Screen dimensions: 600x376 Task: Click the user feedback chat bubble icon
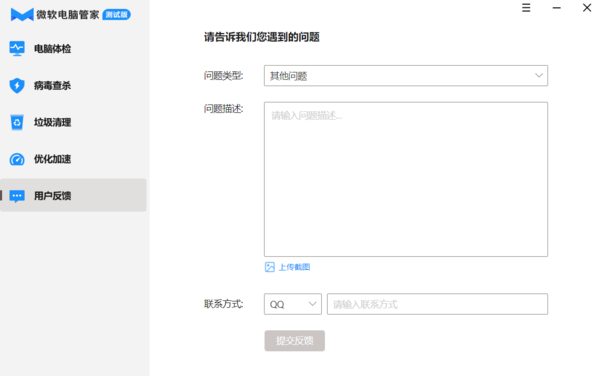click(x=17, y=196)
